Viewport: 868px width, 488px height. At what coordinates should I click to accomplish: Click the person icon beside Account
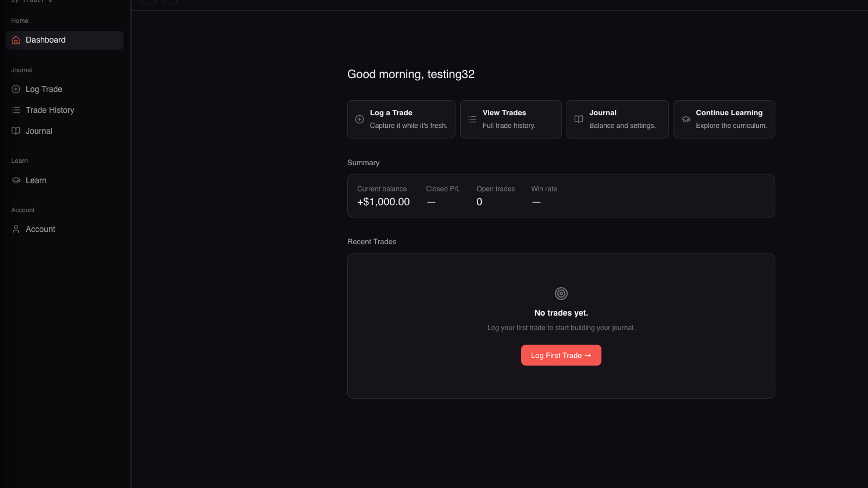click(16, 229)
